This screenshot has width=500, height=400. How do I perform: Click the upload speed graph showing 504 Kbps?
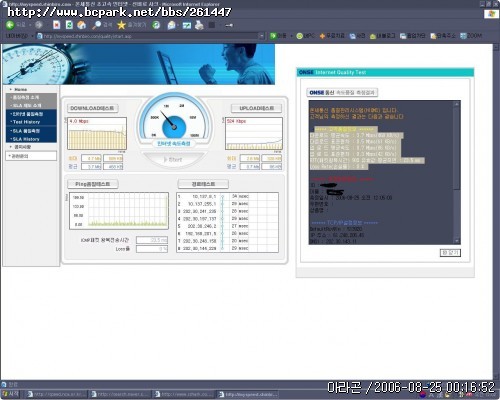[254, 133]
